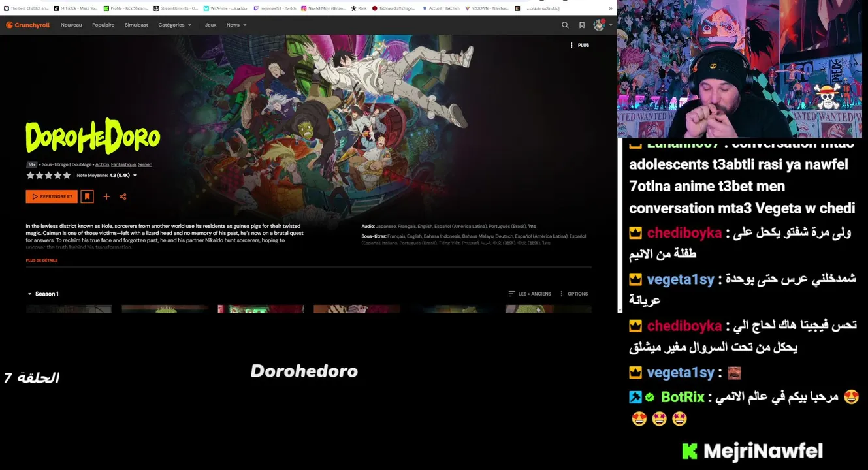Open the TikTok bookmark

(75, 8)
